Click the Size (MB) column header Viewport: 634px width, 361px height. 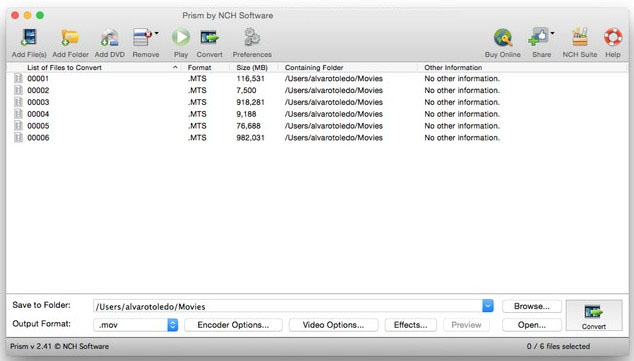[x=252, y=68]
